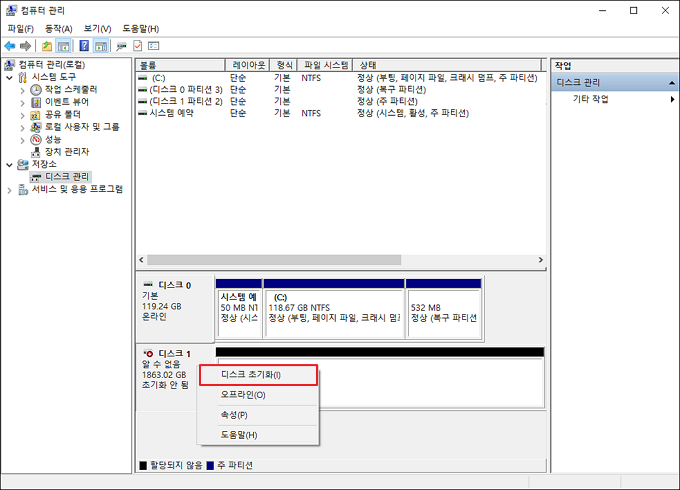Expand the 공유 폴더 node arrow
Viewport: 680px width, 490px height.
coord(23,115)
